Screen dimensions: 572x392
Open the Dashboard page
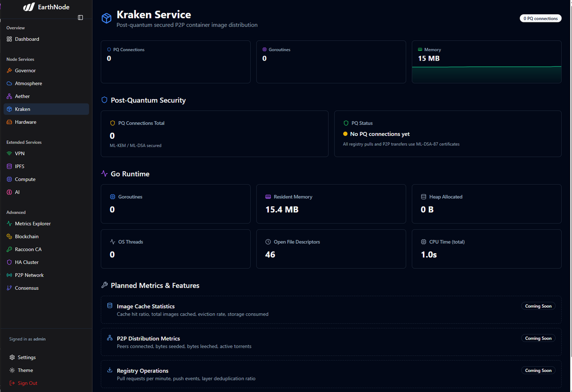coord(46,39)
